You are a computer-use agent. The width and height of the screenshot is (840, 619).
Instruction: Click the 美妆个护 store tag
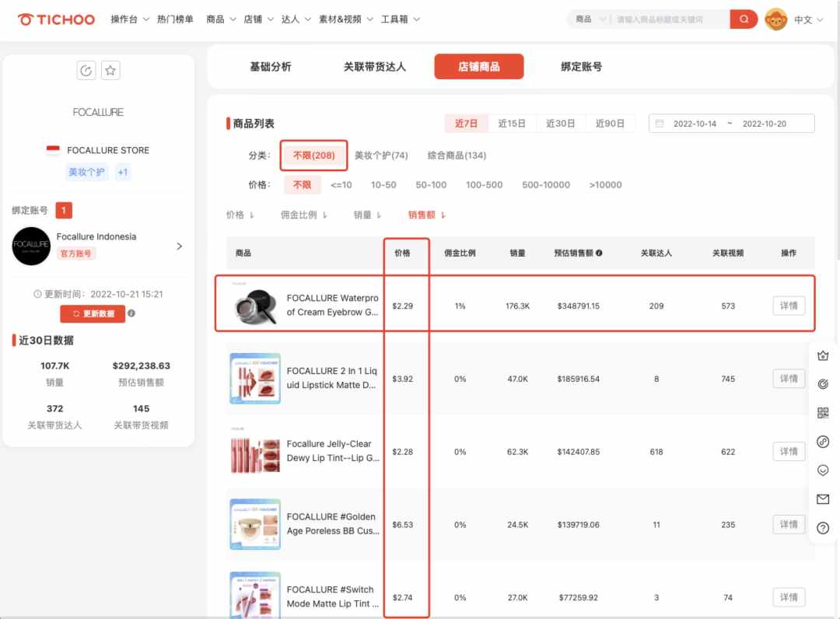[x=86, y=172]
